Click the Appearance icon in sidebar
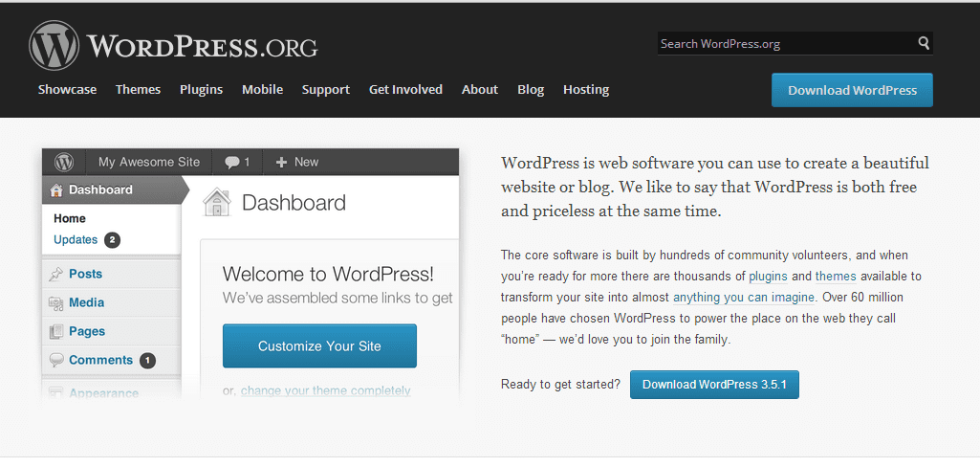 click(x=56, y=393)
